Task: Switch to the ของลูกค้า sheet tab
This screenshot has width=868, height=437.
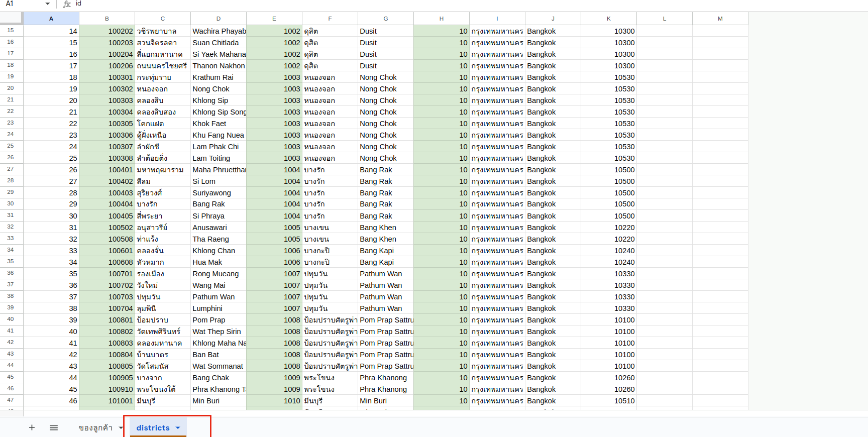Action: pos(95,428)
